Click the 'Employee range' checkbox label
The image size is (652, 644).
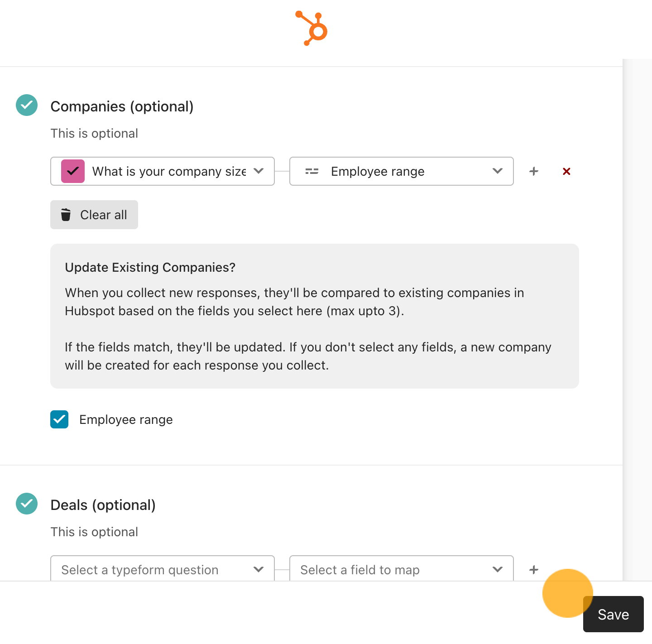[x=126, y=420]
